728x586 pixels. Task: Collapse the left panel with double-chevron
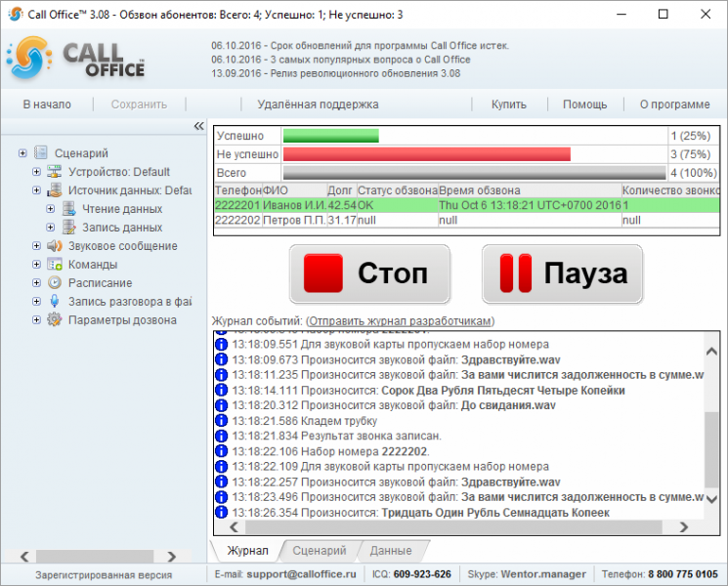[198, 126]
